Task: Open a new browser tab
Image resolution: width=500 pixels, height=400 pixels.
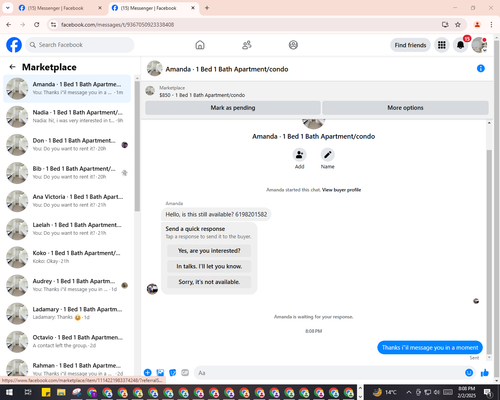Action: click(207, 8)
